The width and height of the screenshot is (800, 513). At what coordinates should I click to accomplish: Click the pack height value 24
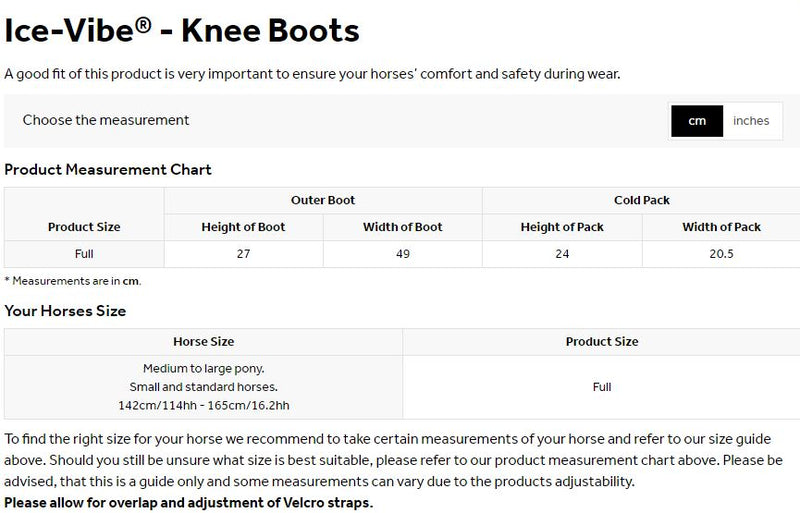click(x=562, y=254)
